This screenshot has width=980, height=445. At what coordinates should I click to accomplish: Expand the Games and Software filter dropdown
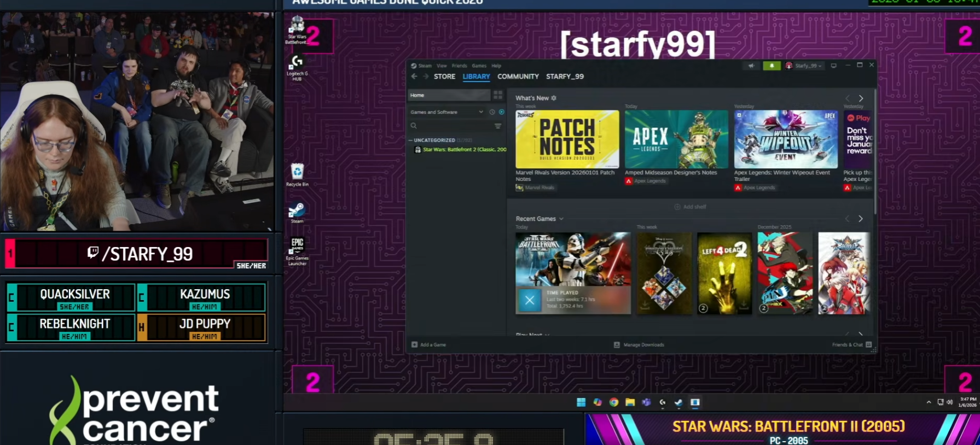(481, 112)
